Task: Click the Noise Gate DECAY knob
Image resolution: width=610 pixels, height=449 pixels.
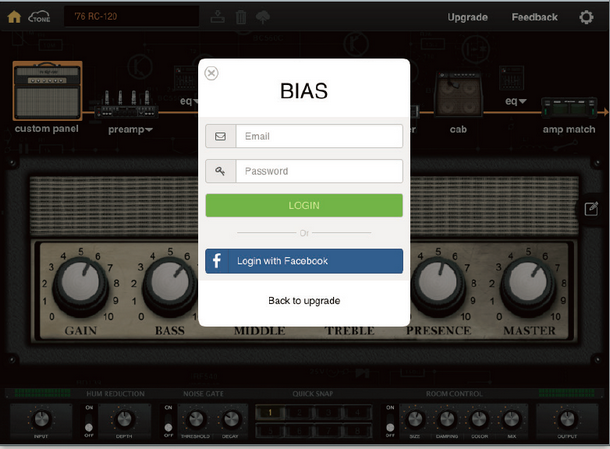Action: pos(231,419)
